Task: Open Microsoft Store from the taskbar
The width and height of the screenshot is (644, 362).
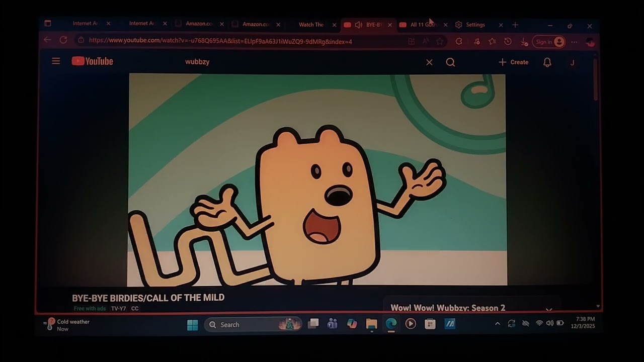Action: coord(430,324)
